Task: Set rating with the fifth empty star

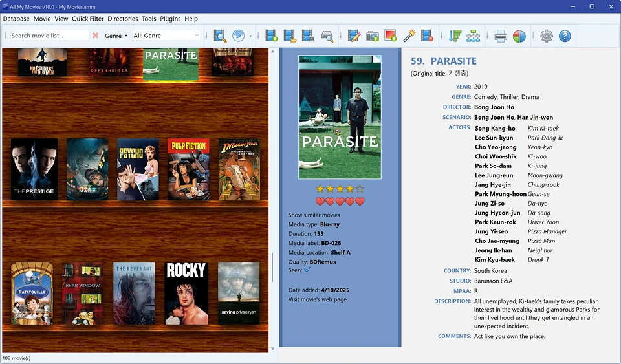Action: pos(360,189)
